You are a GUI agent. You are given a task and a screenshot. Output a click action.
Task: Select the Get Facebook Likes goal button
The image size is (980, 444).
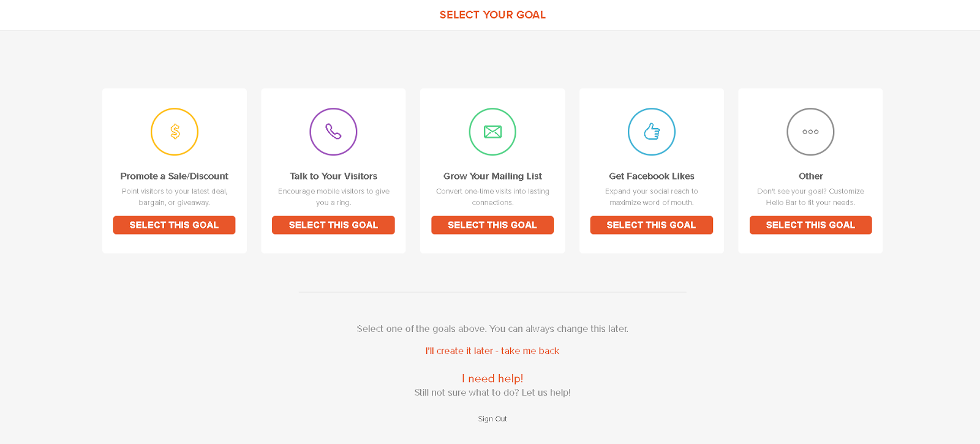(652, 225)
